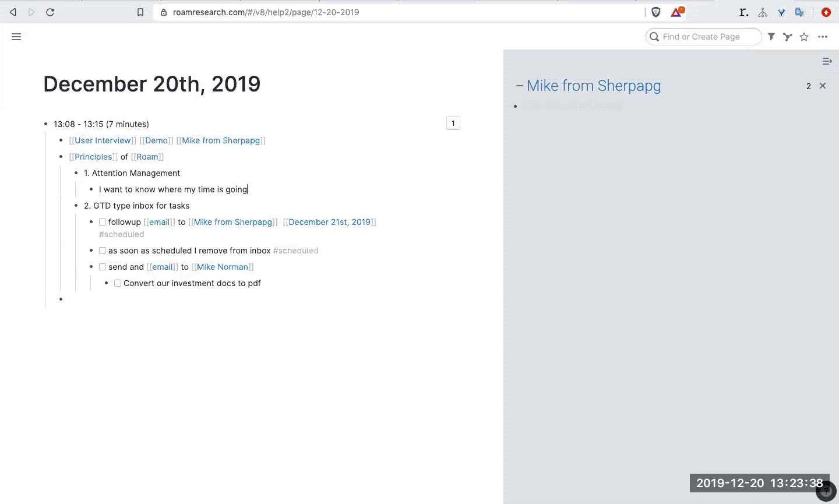This screenshot has height=504, width=839.
Task: Open the left sidebar hamburger menu
Action: point(16,37)
